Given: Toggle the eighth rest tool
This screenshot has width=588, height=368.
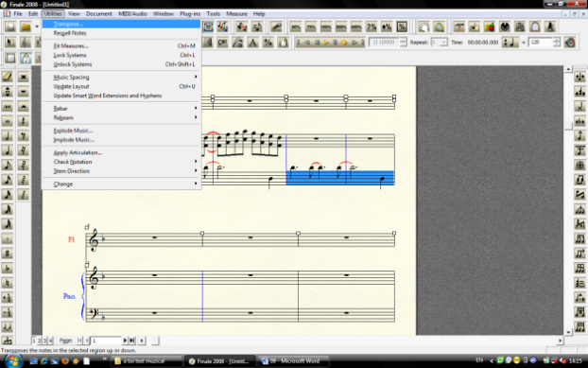Looking at the screenshot, I should 24,136.
